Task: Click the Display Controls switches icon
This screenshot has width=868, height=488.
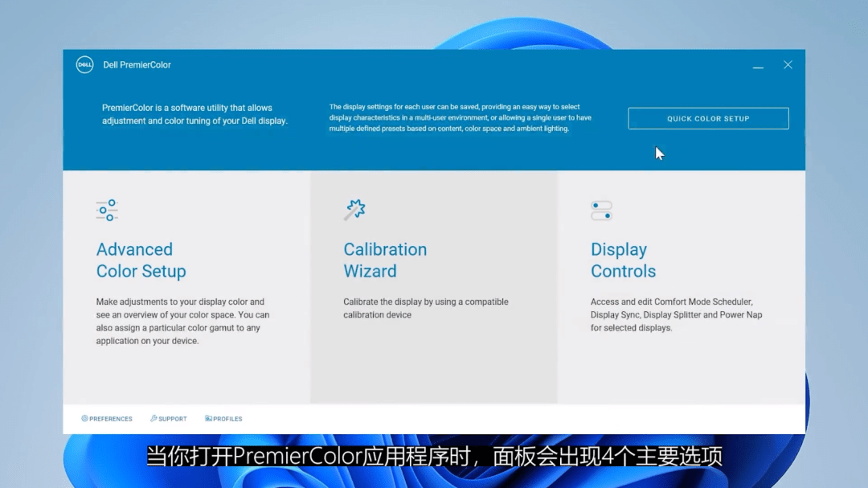Action: [x=601, y=209]
